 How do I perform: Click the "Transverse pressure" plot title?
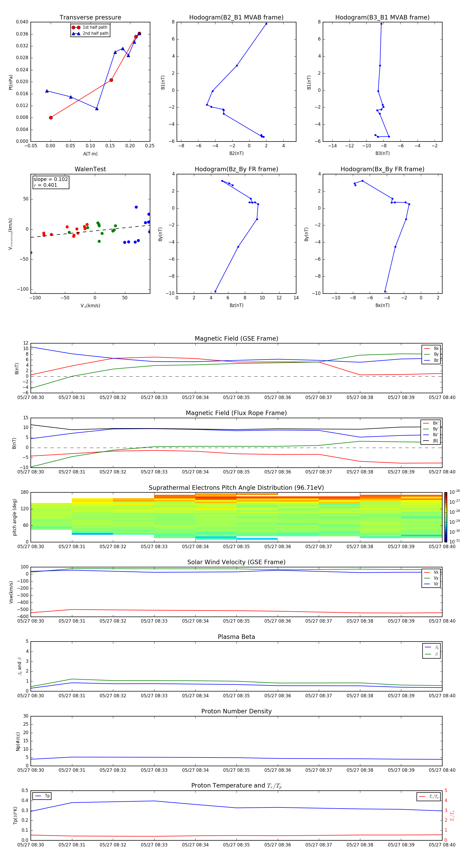pyautogui.click(x=90, y=18)
